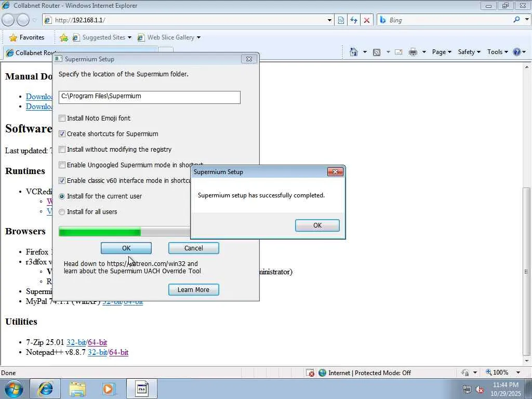Enable Ungoogled Supermium mode checkbox
532x399 pixels.
coord(62,165)
